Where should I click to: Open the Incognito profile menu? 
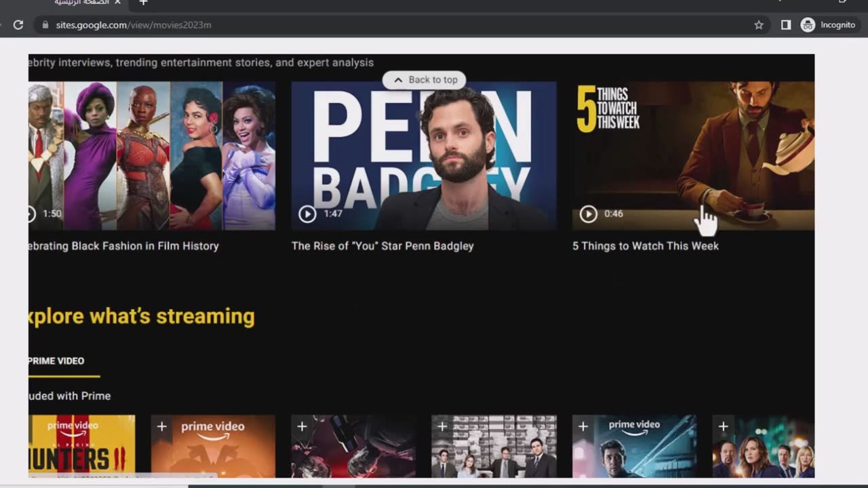(829, 25)
